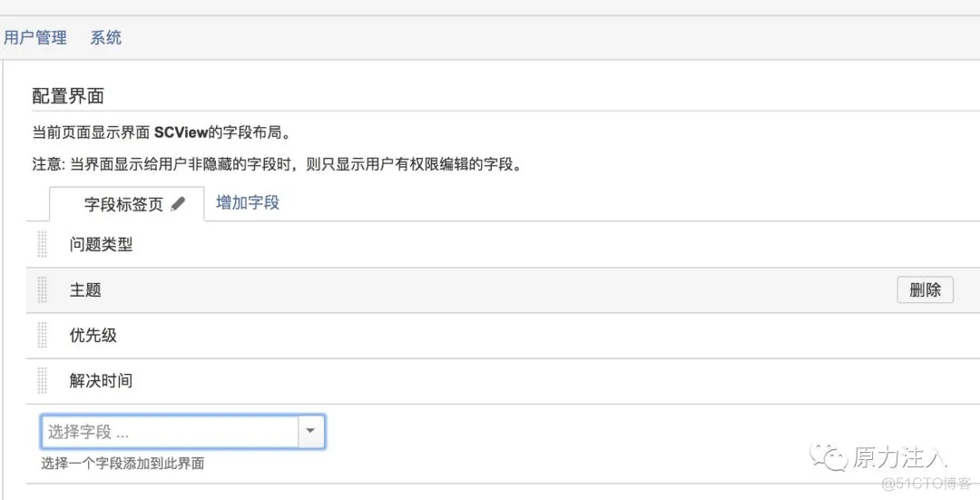
Task: Click the 选择一个字段添加到此界面 hint text
Action: click(123, 463)
